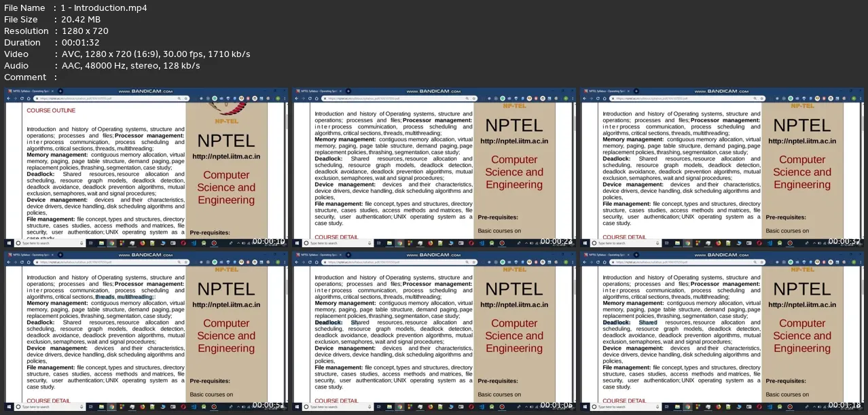Select 'COURSE DETAIL' heading in the 00:00:51 frame
Image resolution: width=868 pixels, height=415 pixels.
click(49, 401)
